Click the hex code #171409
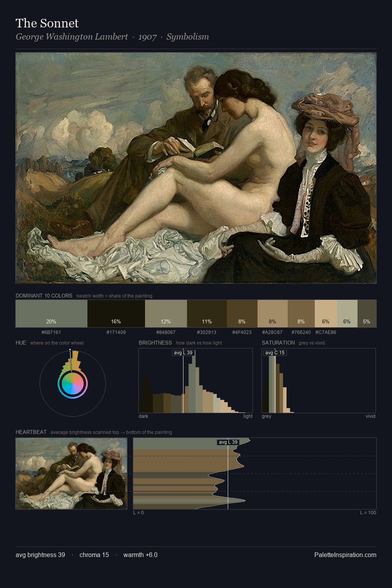This screenshot has width=392, height=588. (x=116, y=332)
